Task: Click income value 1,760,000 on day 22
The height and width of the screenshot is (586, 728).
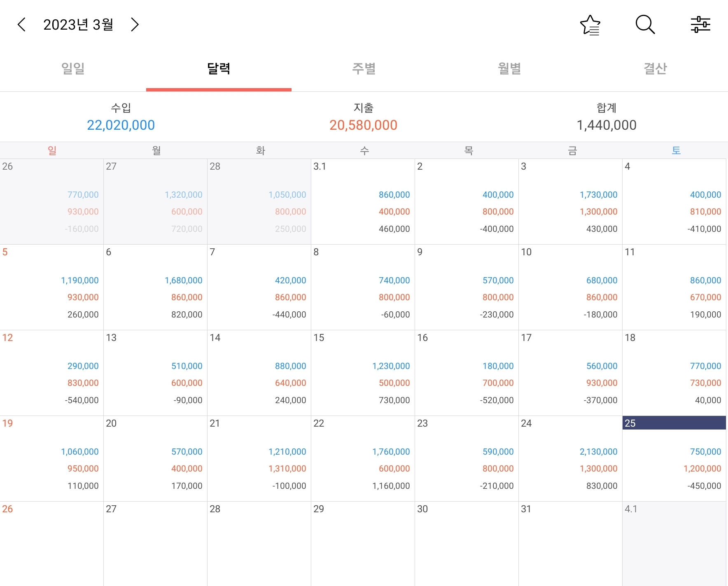Action: 391,452
